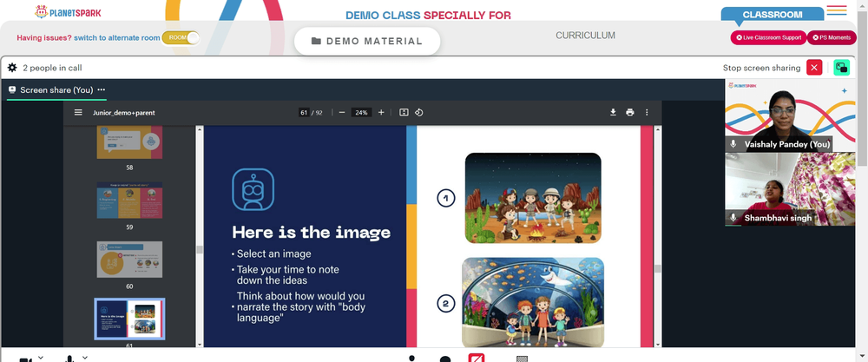This screenshot has width=868, height=362.
Task: Open the DEMO MATERIAL folder button
Action: [367, 41]
